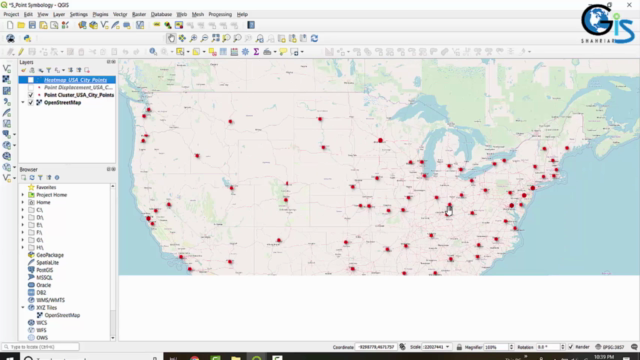This screenshot has width=640, height=360.
Task: Open File Explorer from the taskbar
Action: pos(236,358)
